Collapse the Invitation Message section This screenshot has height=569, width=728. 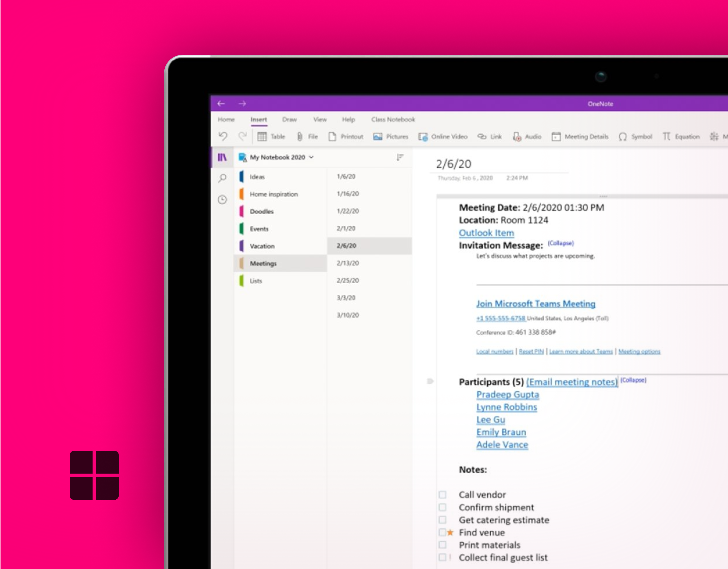(561, 243)
